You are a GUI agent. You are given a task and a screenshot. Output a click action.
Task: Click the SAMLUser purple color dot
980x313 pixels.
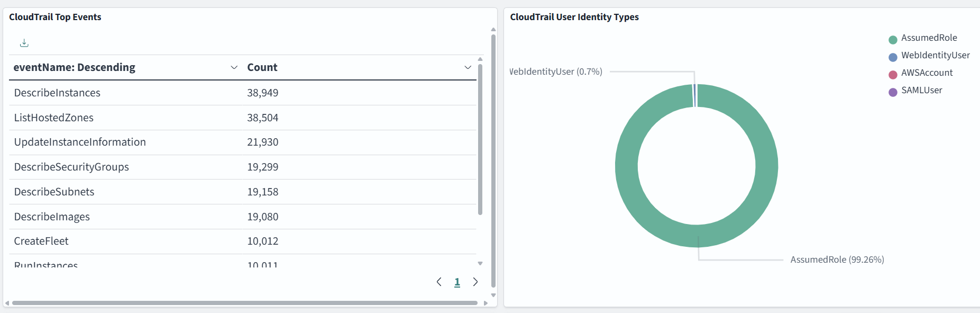(893, 92)
